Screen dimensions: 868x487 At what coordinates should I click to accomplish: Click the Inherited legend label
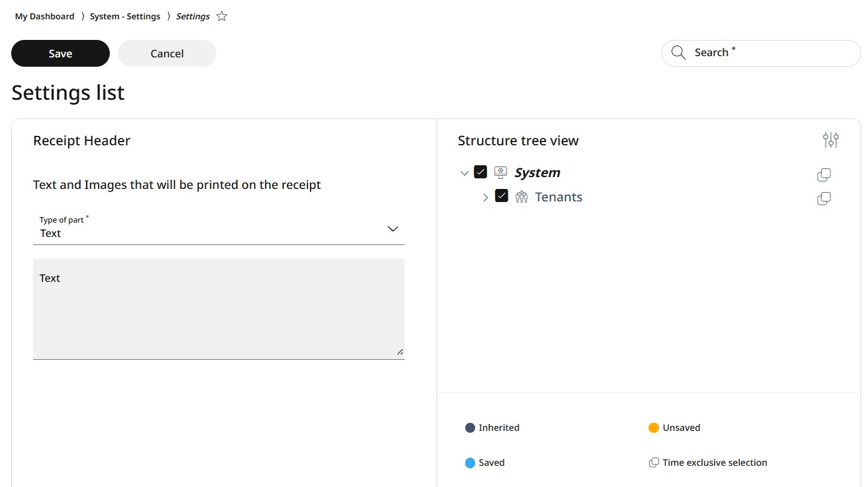499,428
